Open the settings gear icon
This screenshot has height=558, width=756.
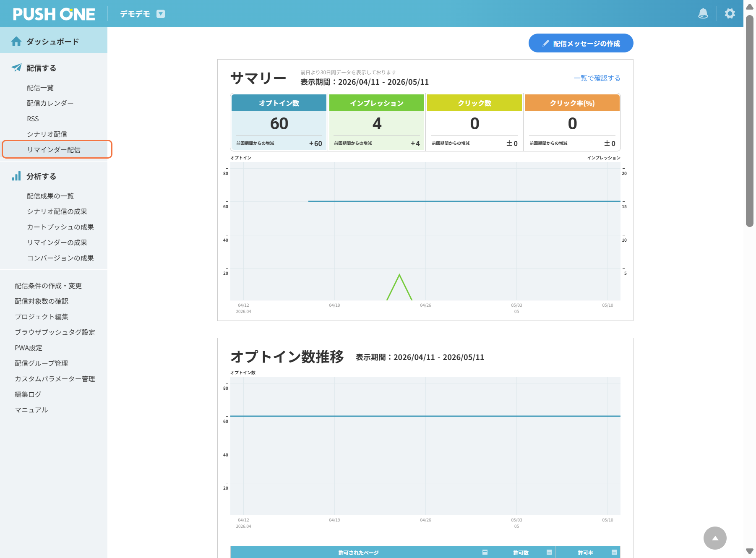[x=730, y=13]
